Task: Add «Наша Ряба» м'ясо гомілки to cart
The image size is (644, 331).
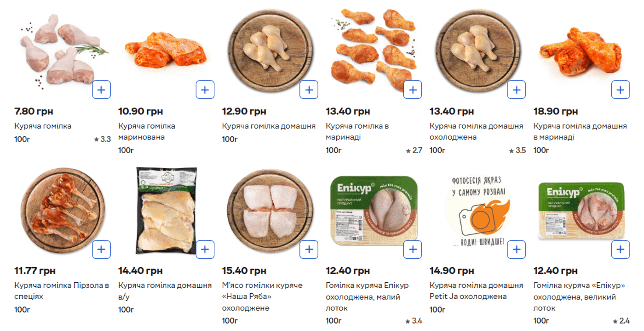Action: (309, 249)
